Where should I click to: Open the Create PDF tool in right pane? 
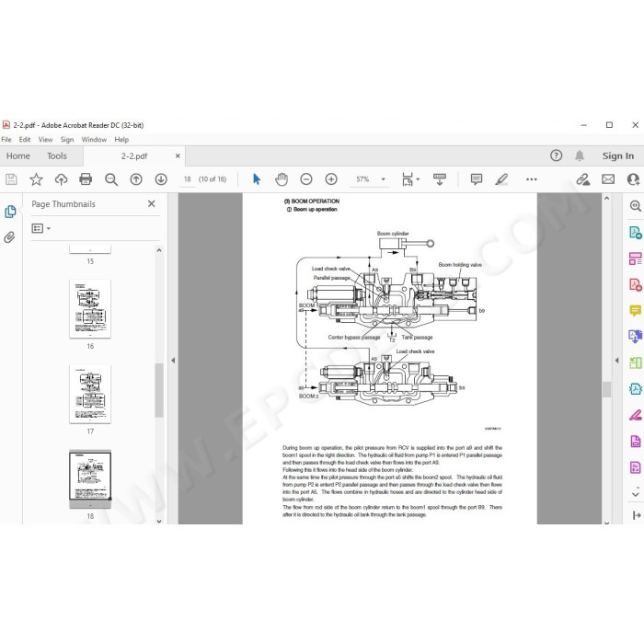[636, 284]
